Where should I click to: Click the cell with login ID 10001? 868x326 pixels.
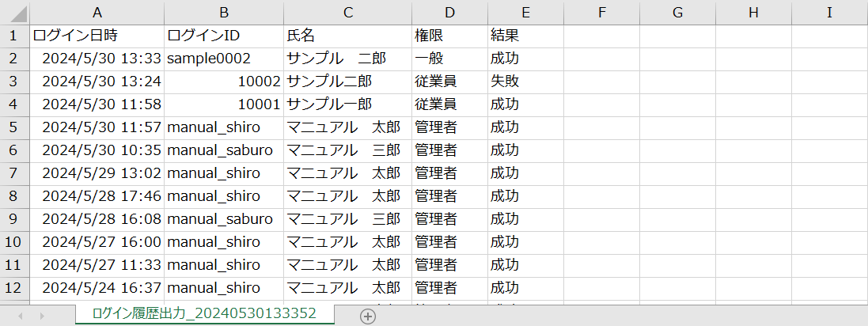[224, 104]
